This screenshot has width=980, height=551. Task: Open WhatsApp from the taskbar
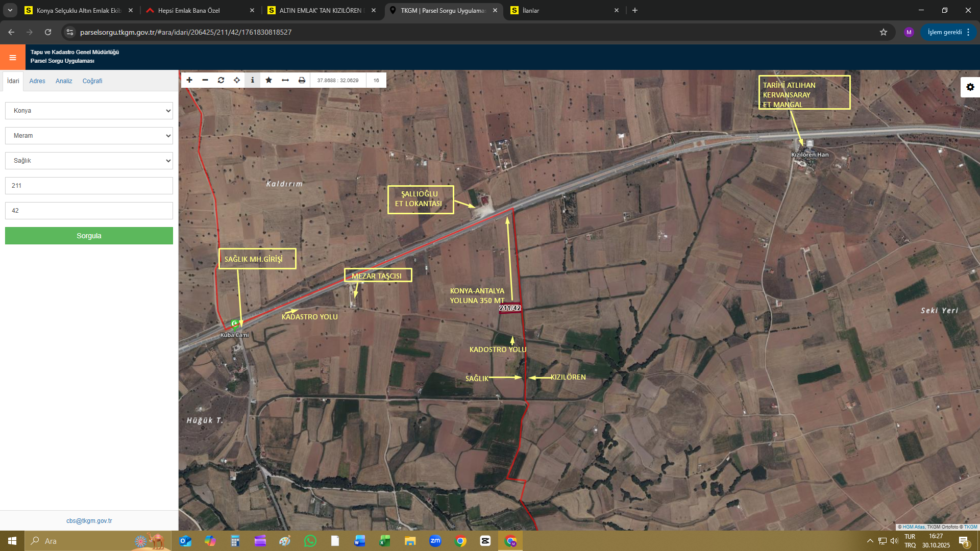pyautogui.click(x=310, y=541)
